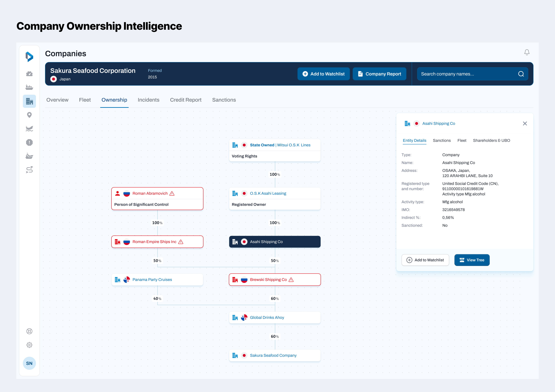Select the Roman Abramovich node
Viewport: 555px width, 392px height.
(150, 193)
